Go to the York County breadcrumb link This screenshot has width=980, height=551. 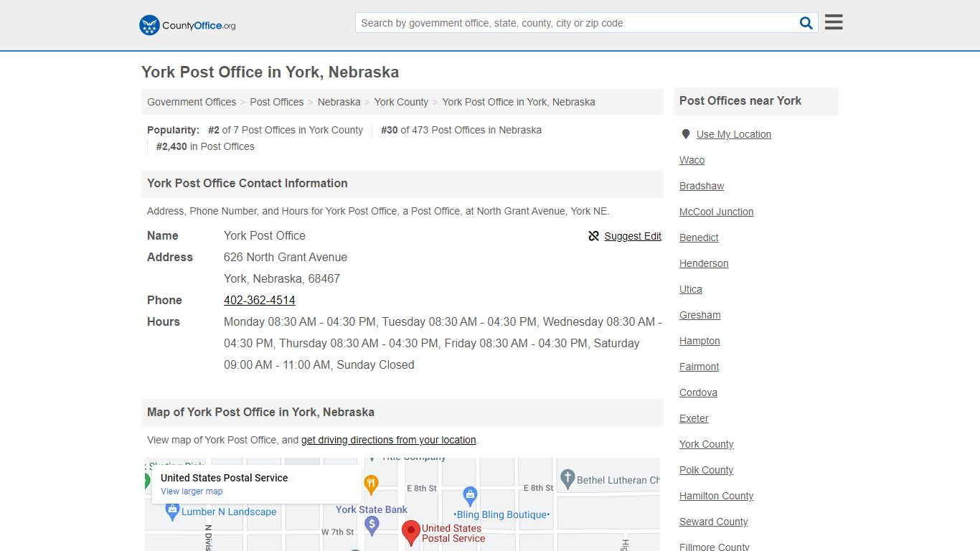click(x=401, y=102)
